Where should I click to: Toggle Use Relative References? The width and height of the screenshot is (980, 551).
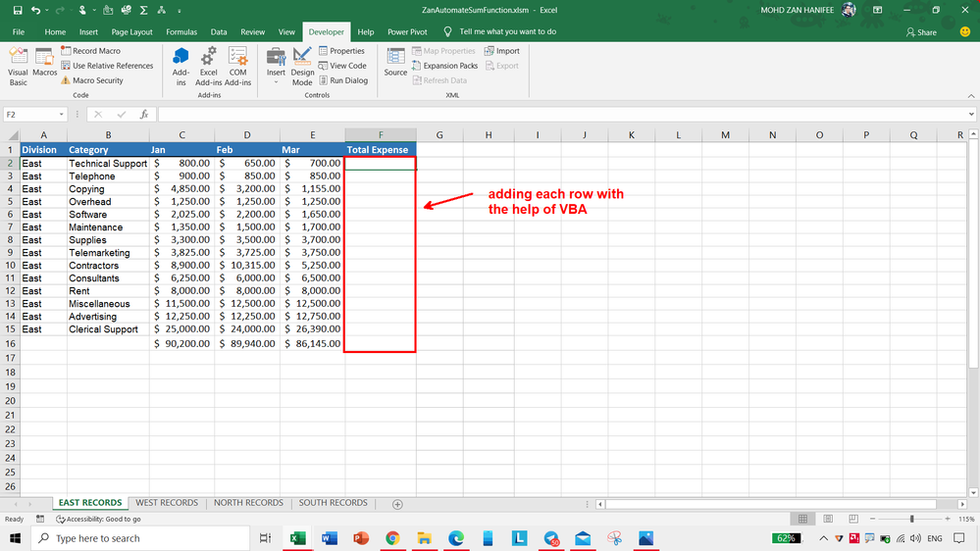[x=107, y=66]
